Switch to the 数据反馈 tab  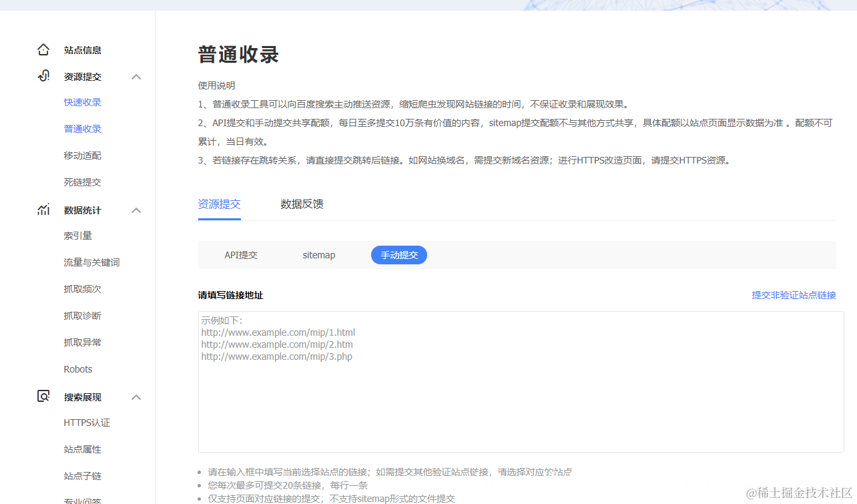click(x=302, y=204)
